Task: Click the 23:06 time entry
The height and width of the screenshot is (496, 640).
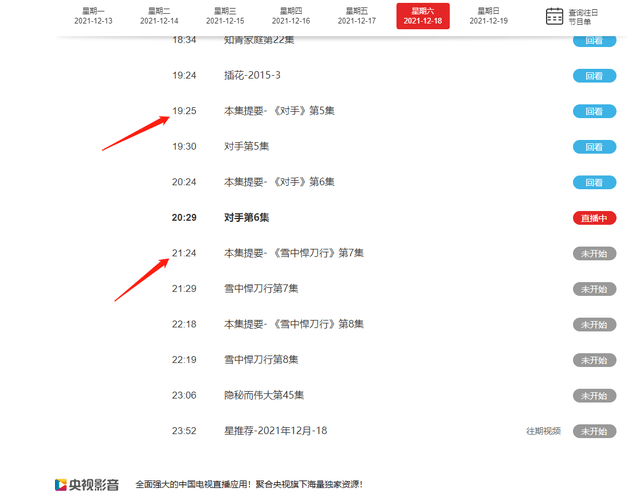Action: pyautogui.click(x=184, y=395)
